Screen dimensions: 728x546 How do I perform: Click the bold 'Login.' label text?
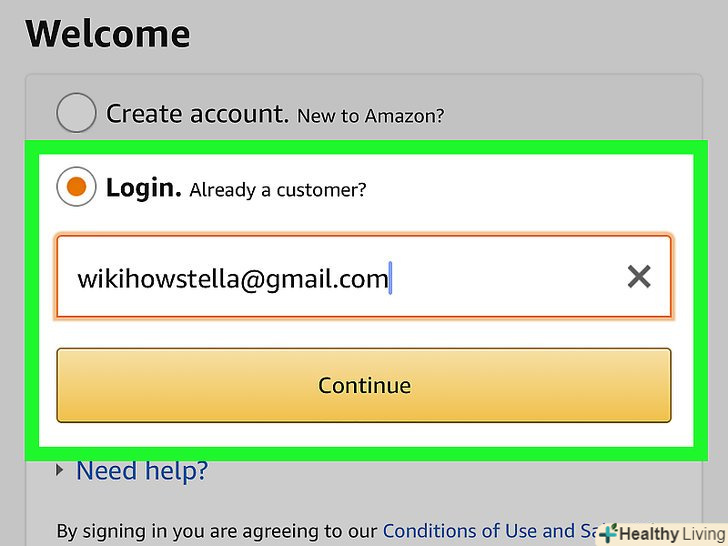point(143,187)
